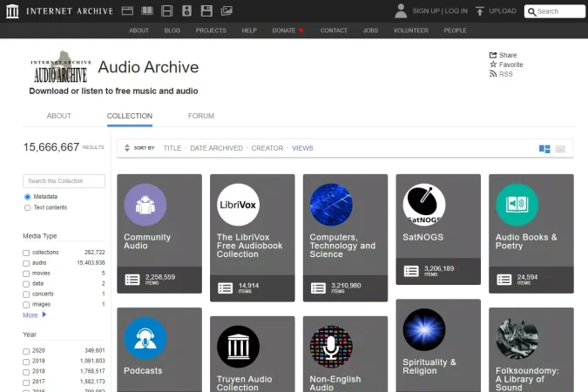Screen dimensions: 588x392
Task: Open the Video film icon in top bar
Action: click(x=167, y=10)
